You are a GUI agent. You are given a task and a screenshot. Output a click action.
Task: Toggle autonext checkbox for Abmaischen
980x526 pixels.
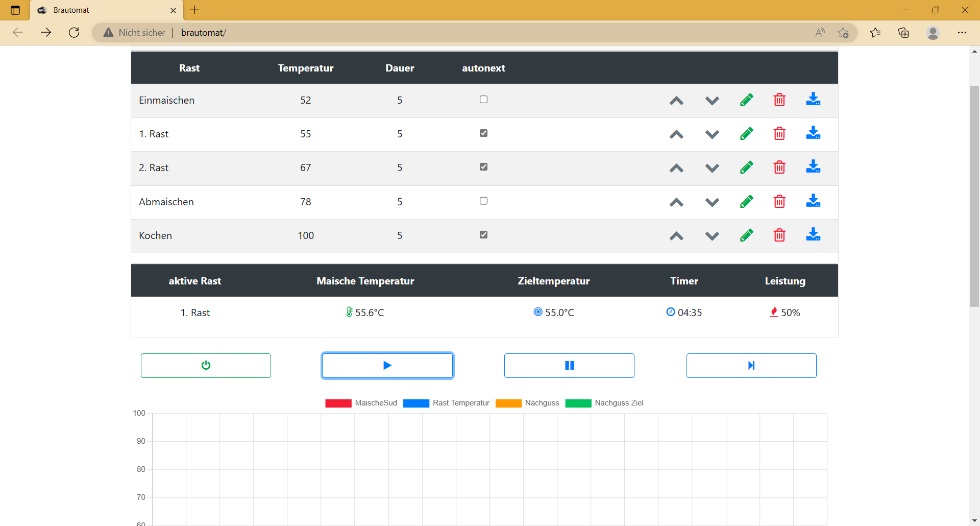tap(483, 201)
